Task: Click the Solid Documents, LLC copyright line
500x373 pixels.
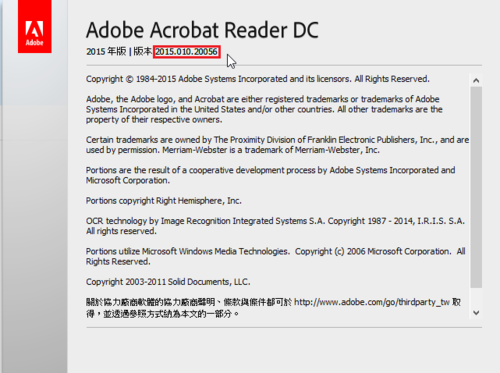Action: click(x=168, y=282)
